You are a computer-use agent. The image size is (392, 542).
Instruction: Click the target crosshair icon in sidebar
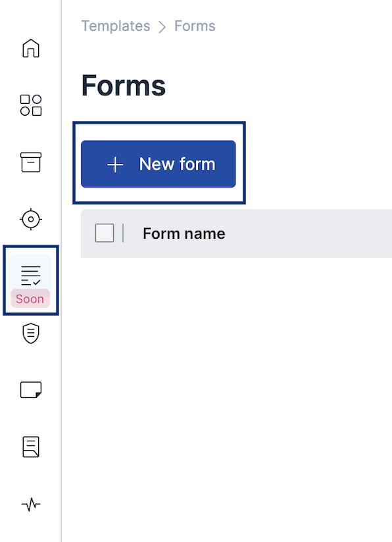tap(30, 220)
